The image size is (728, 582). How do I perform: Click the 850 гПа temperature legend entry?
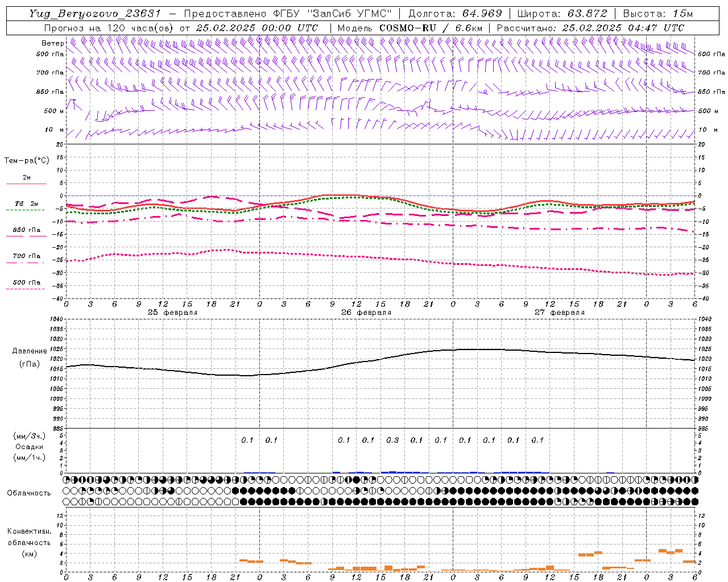[27, 230]
